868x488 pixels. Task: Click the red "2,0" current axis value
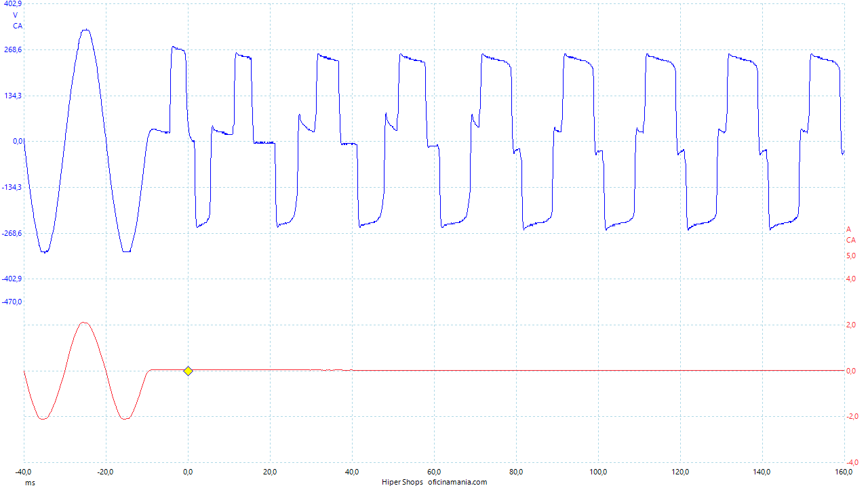point(851,325)
